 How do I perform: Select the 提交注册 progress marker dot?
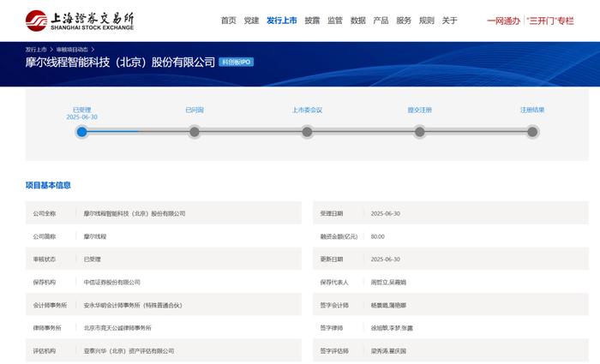[x=420, y=132]
